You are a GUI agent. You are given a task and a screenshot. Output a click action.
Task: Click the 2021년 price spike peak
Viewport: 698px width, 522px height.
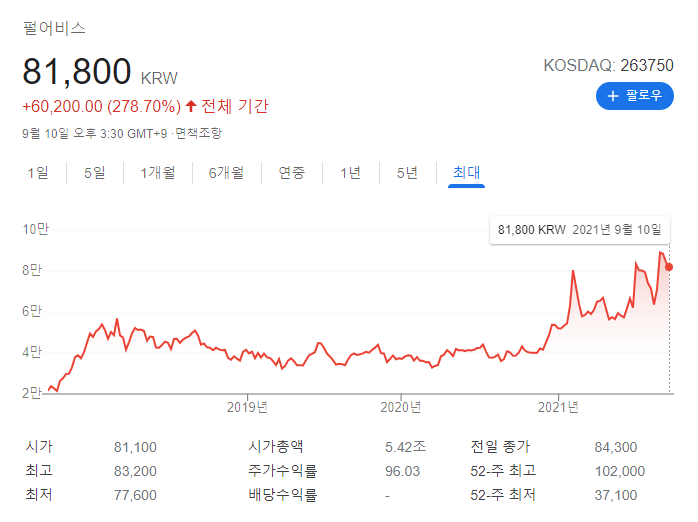click(573, 271)
